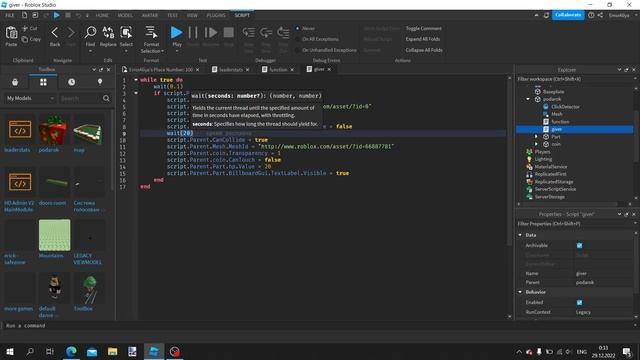
Task: Switch to the VIEW ribbon tab
Action: [192, 15]
